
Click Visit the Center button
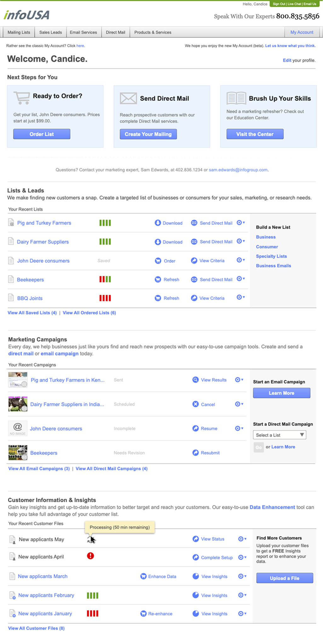tap(255, 134)
